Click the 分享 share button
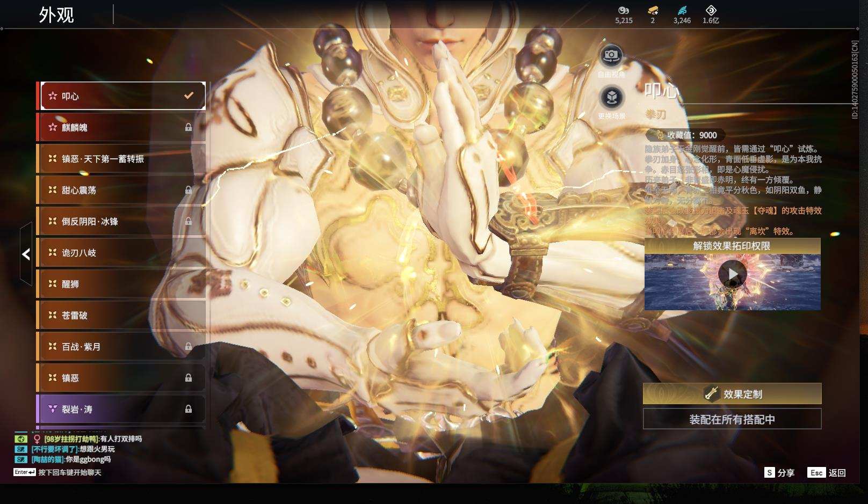 (x=779, y=473)
